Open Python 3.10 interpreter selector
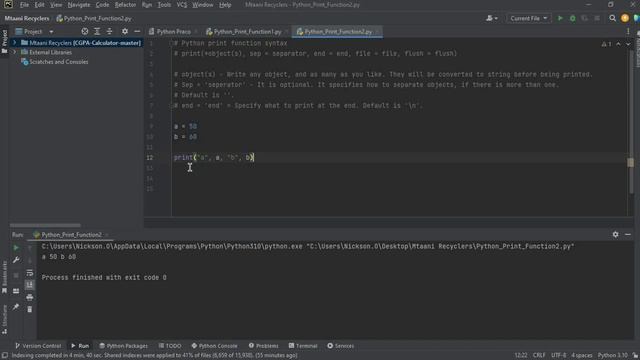 click(x=612, y=356)
